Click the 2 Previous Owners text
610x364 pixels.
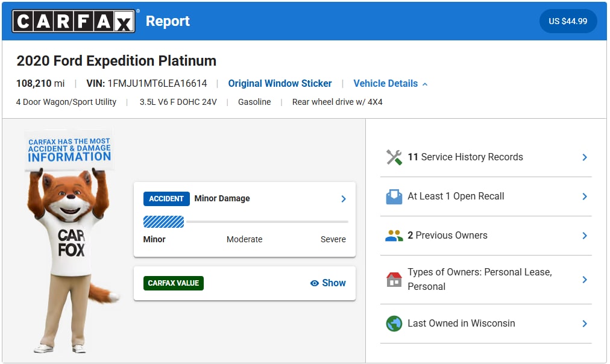tap(447, 235)
